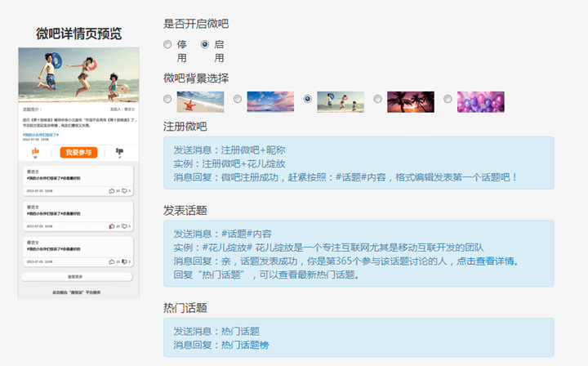The width and height of the screenshot is (588, 366).
Task: Click the pink cloudy sky background thumbnail
Action: click(270, 101)
